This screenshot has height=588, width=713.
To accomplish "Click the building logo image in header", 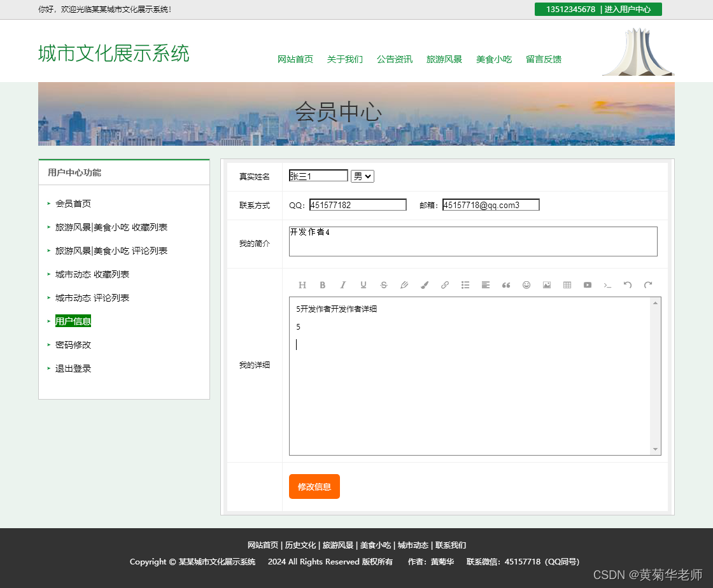I will (639, 52).
